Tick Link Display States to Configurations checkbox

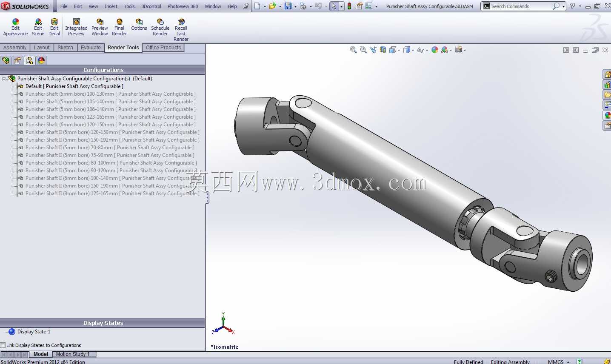pyautogui.click(x=3, y=345)
